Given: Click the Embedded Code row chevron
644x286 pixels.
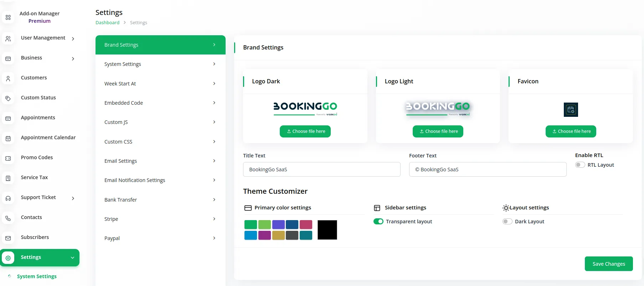Looking at the screenshot, I should pos(214,103).
